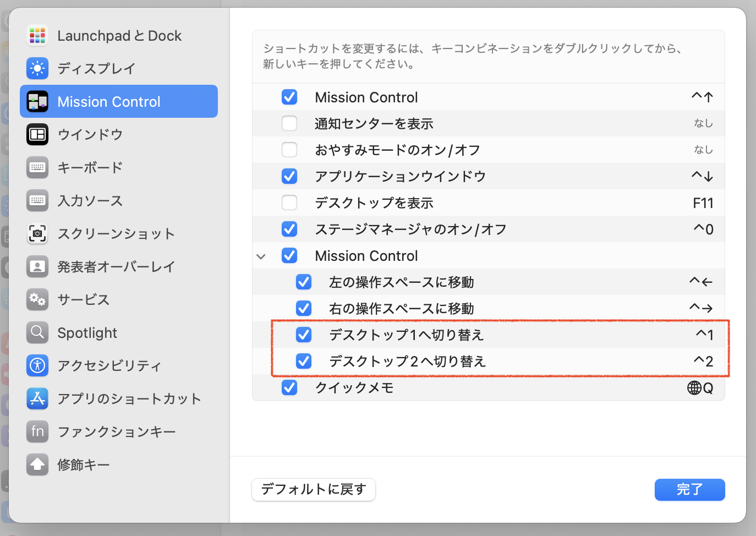Image resolution: width=756 pixels, height=536 pixels.
Task: Select キーボード in the sidebar
Action: pos(90,167)
